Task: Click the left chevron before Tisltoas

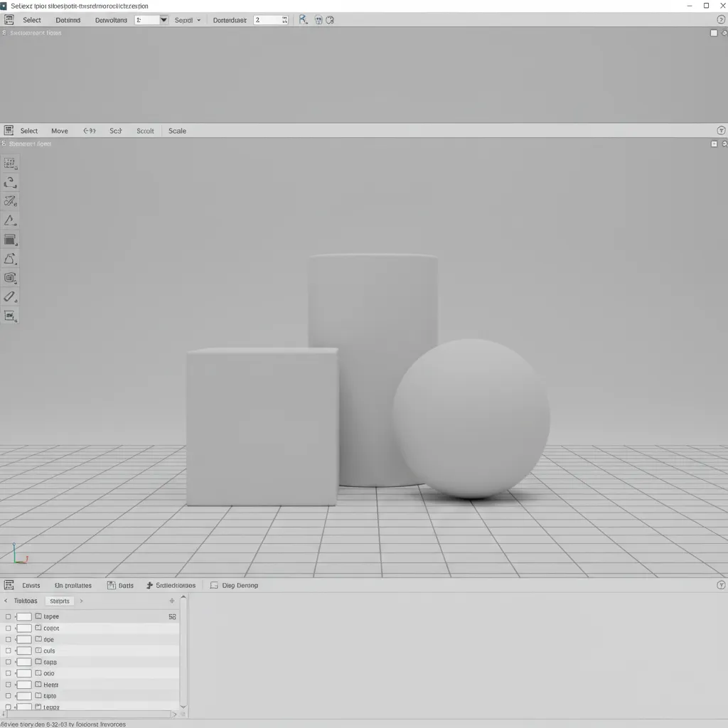Action: [x=6, y=601]
